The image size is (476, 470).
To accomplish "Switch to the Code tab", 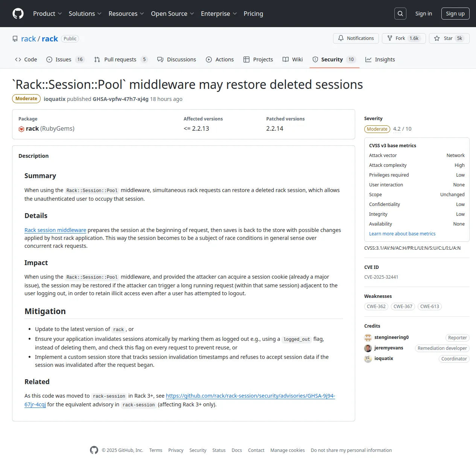I will coord(26,60).
